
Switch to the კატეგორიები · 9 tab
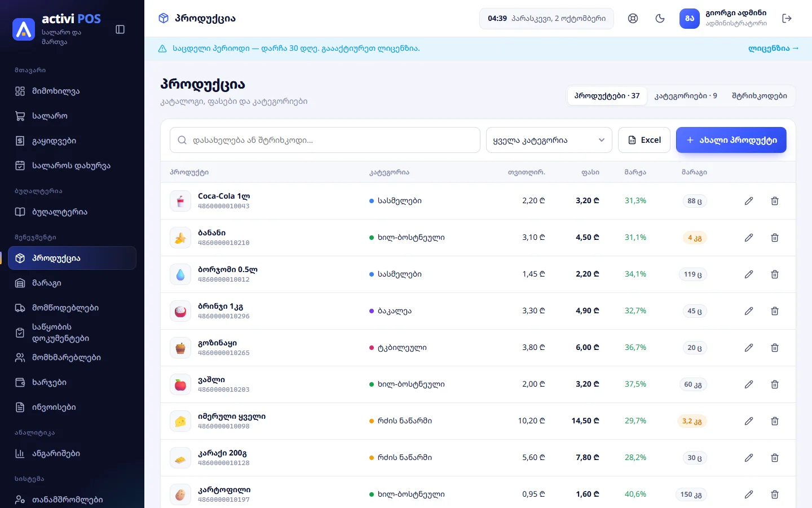click(686, 96)
